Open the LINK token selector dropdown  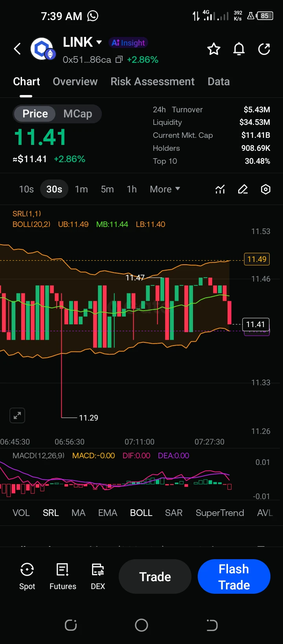pyautogui.click(x=99, y=42)
